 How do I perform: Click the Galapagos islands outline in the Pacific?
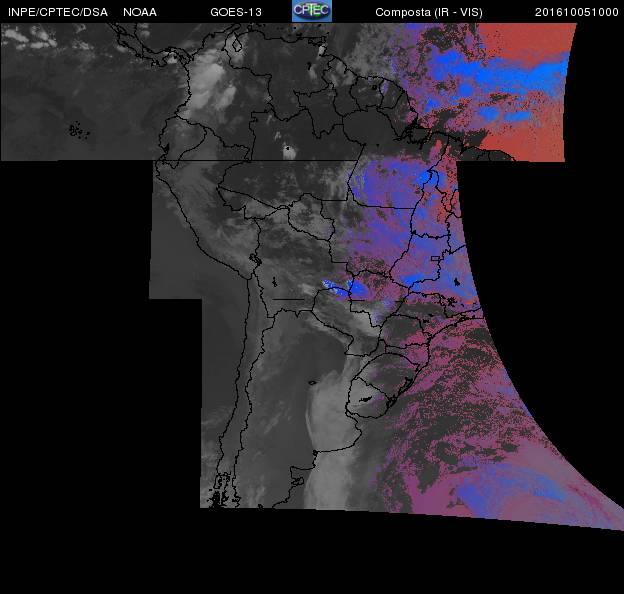coord(74,128)
